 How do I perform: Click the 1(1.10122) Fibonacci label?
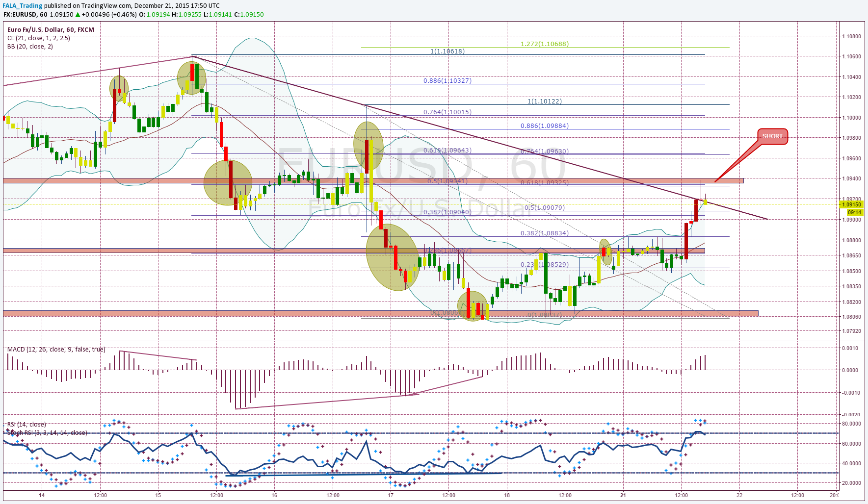pos(545,101)
